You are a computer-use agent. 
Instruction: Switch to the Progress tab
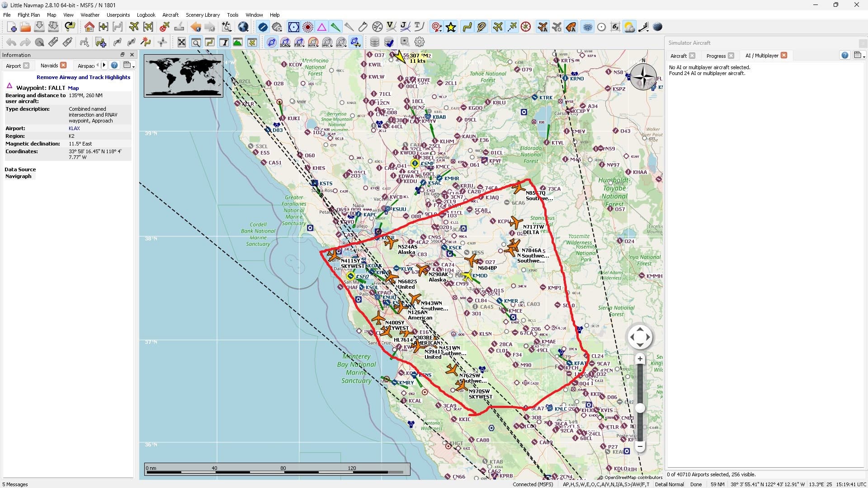pyautogui.click(x=716, y=56)
